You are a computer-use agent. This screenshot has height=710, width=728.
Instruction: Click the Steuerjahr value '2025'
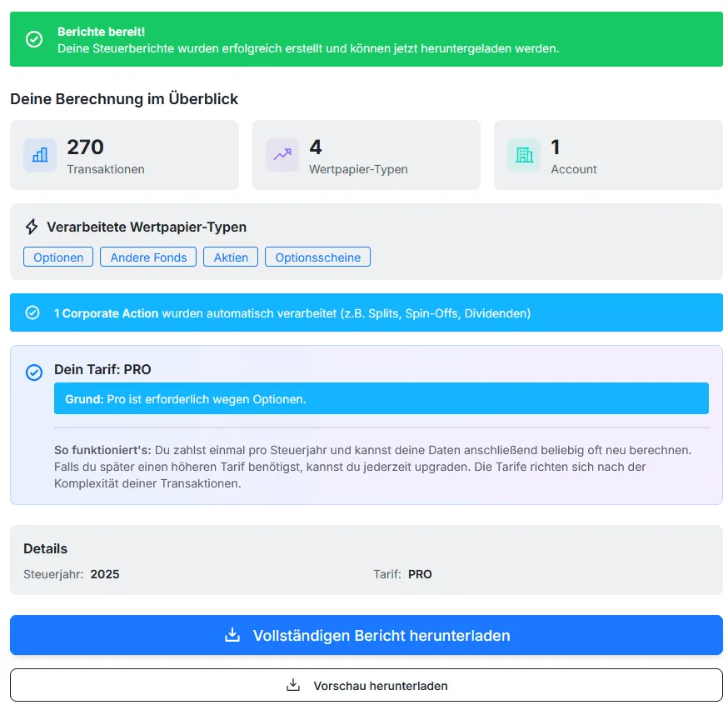[105, 574]
